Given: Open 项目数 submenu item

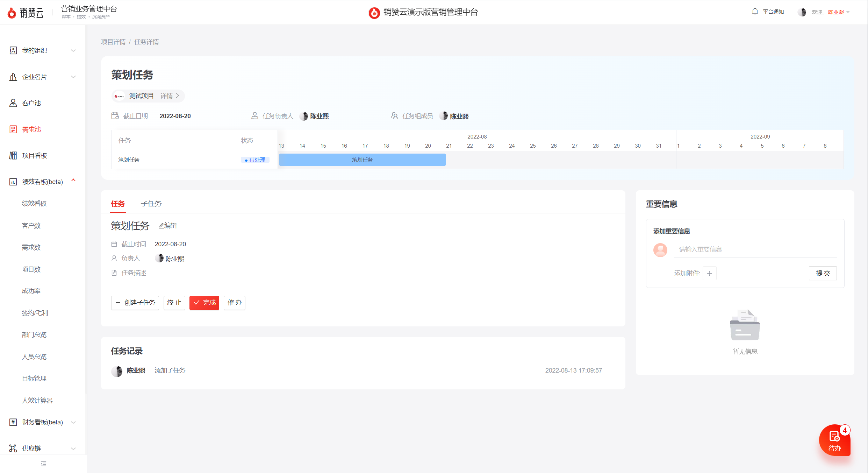Looking at the screenshot, I should pos(31,269).
